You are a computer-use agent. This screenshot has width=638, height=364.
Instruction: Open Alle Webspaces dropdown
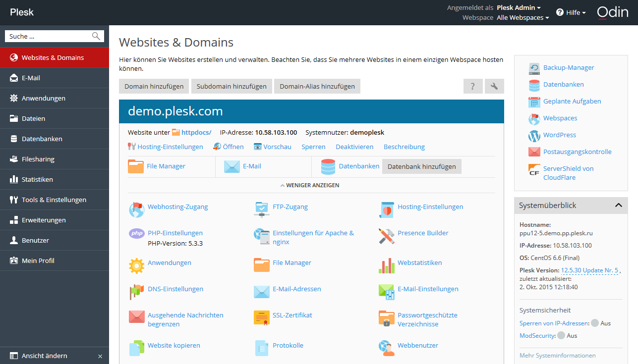(x=523, y=17)
